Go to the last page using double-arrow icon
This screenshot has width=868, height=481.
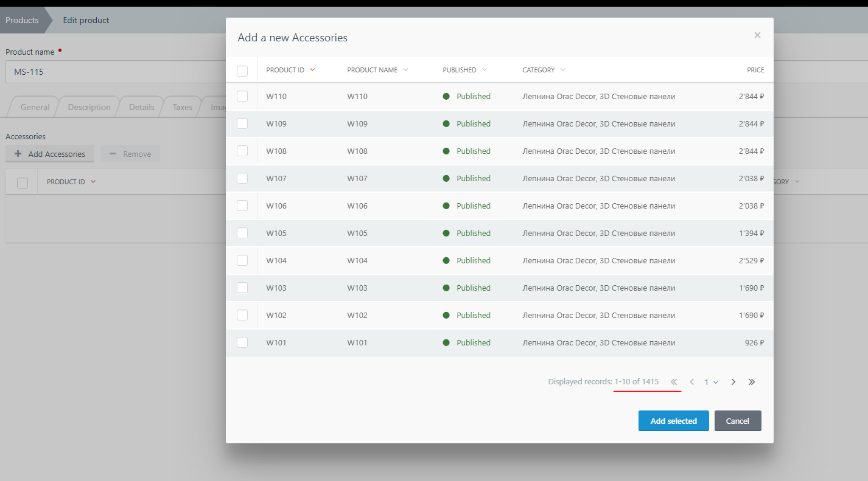click(752, 381)
